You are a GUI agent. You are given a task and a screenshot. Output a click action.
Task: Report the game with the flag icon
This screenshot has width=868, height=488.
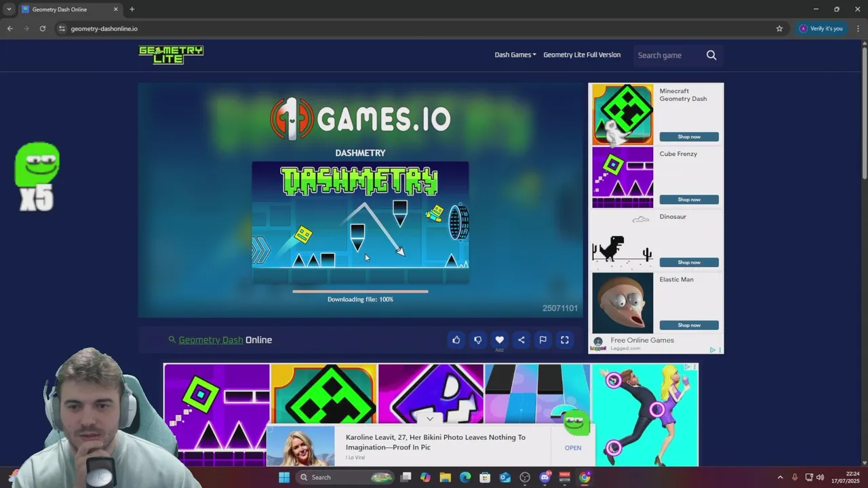[x=543, y=340]
